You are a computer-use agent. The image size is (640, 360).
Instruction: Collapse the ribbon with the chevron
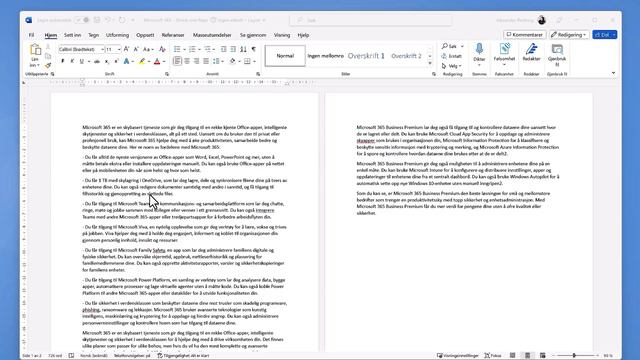click(613, 73)
